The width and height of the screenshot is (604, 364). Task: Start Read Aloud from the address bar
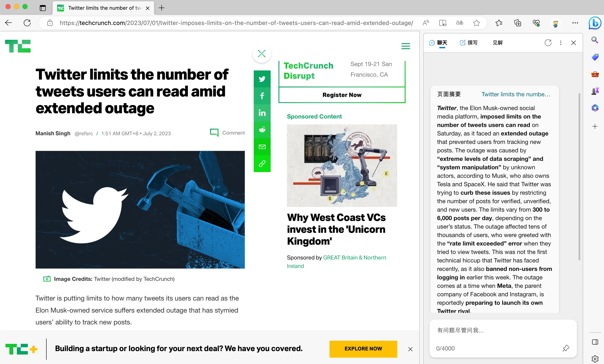[x=426, y=23]
